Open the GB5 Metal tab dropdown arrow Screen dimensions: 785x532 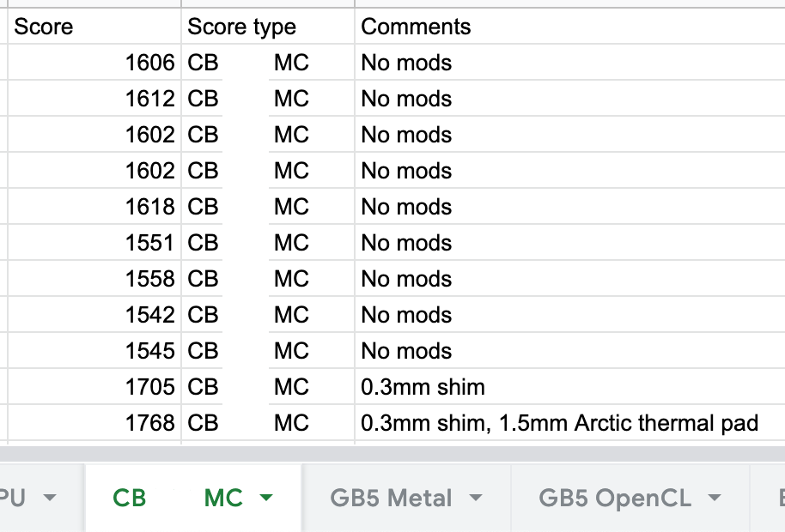(x=476, y=498)
